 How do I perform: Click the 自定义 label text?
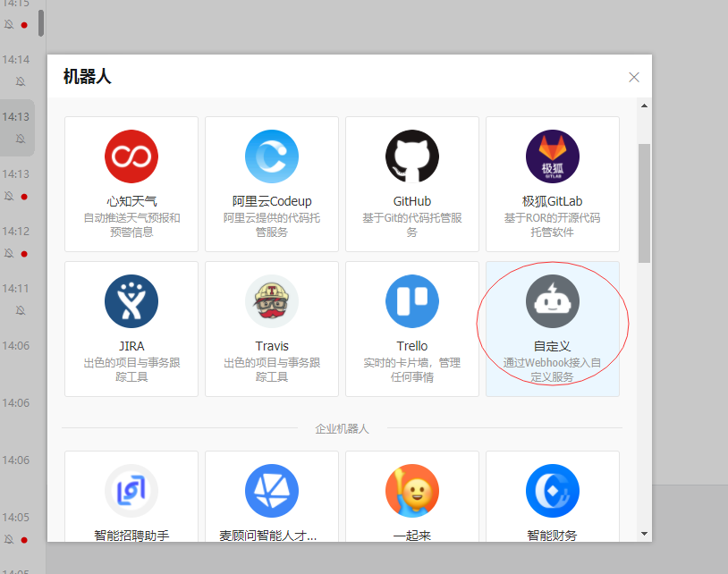[x=553, y=346]
